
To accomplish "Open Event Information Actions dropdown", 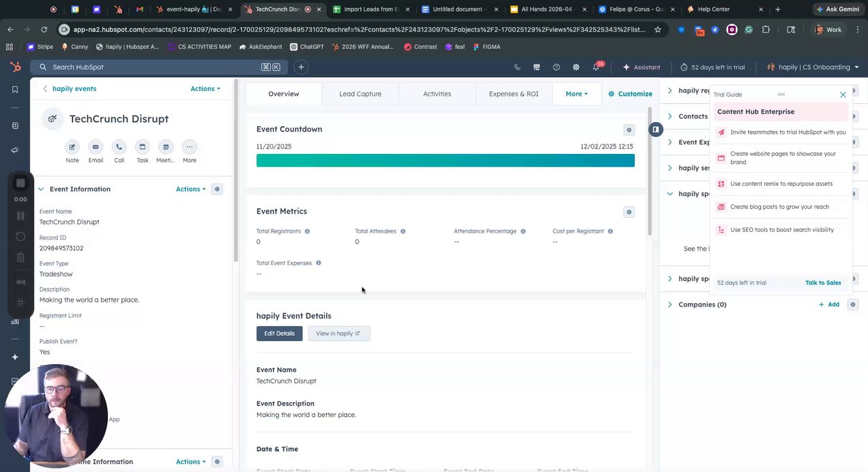I will pos(191,189).
